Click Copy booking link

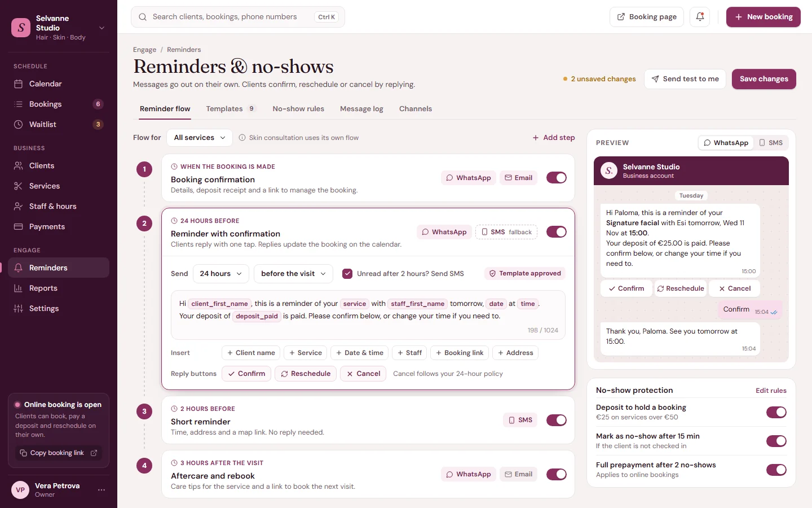click(59, 453)
